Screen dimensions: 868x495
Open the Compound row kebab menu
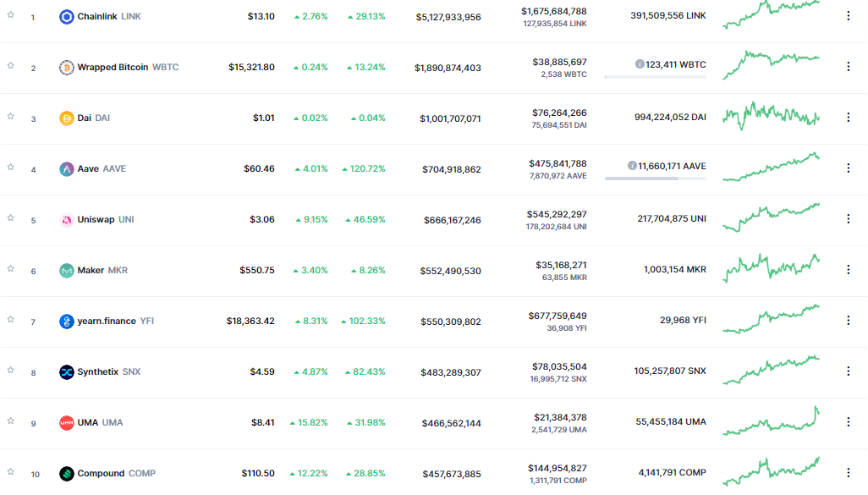[848, 472]
